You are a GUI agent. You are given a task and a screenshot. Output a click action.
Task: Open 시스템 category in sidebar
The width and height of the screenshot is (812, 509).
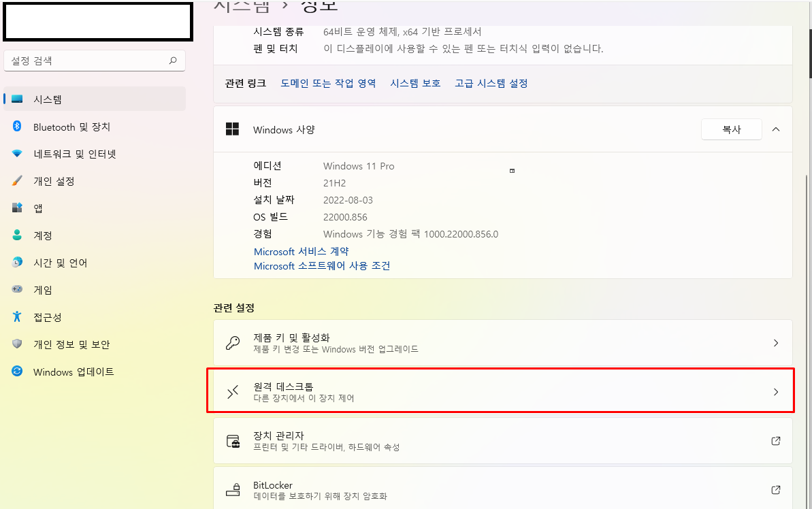pyautogui.click(x=95, y=99)
